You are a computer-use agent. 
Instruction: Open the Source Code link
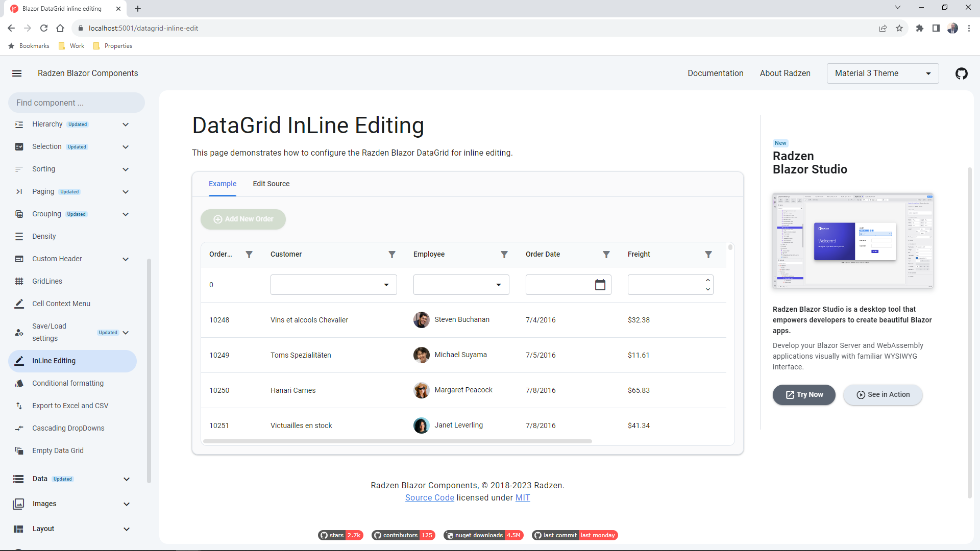[x=429, y=498]
